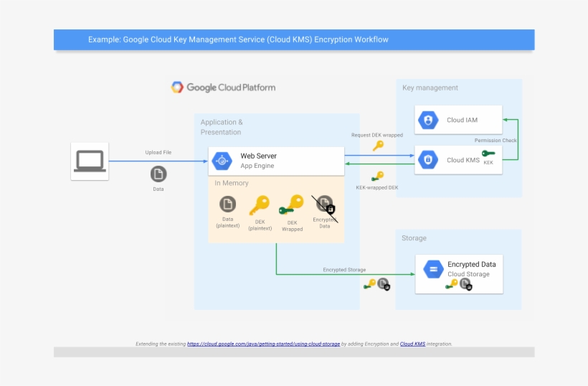Image resolution: width=588 pixels, height=386 pixels.
Task: Select the crossed-out Encrypted Data icon
Action: [x=325, y=206]
